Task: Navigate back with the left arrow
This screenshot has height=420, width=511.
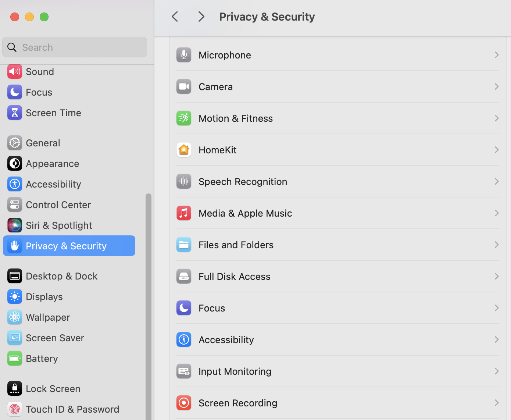Action: (x=175, y=17)
